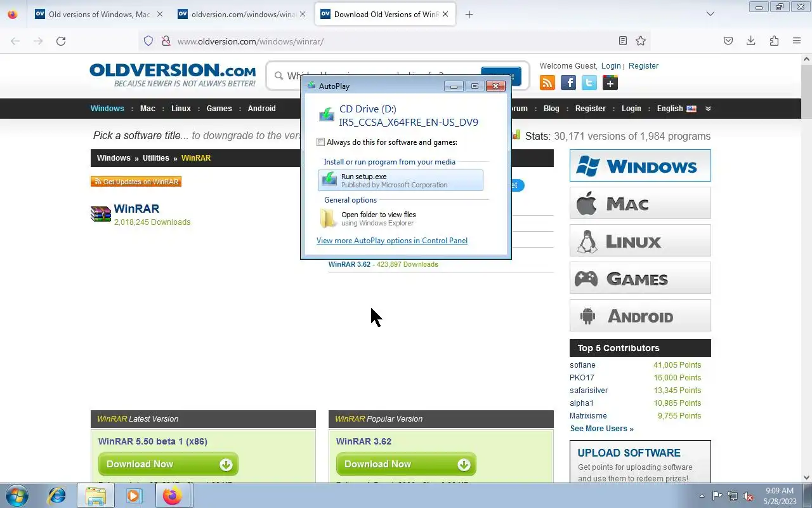812x508 pixels.
Task: Switch to Firefox taskbar button
Action: point(173,495)
